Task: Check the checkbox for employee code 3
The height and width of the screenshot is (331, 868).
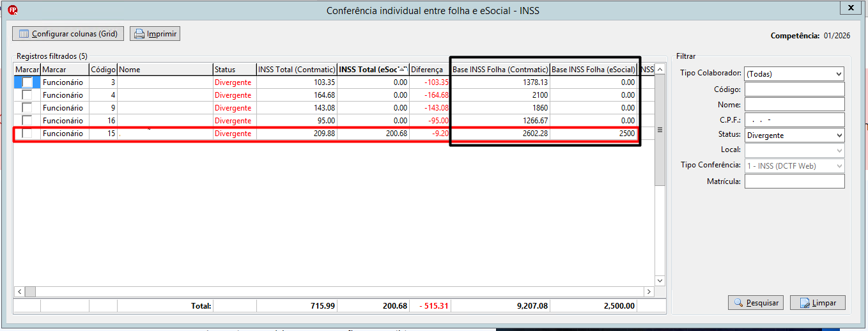Action: [x=27, y=82]
